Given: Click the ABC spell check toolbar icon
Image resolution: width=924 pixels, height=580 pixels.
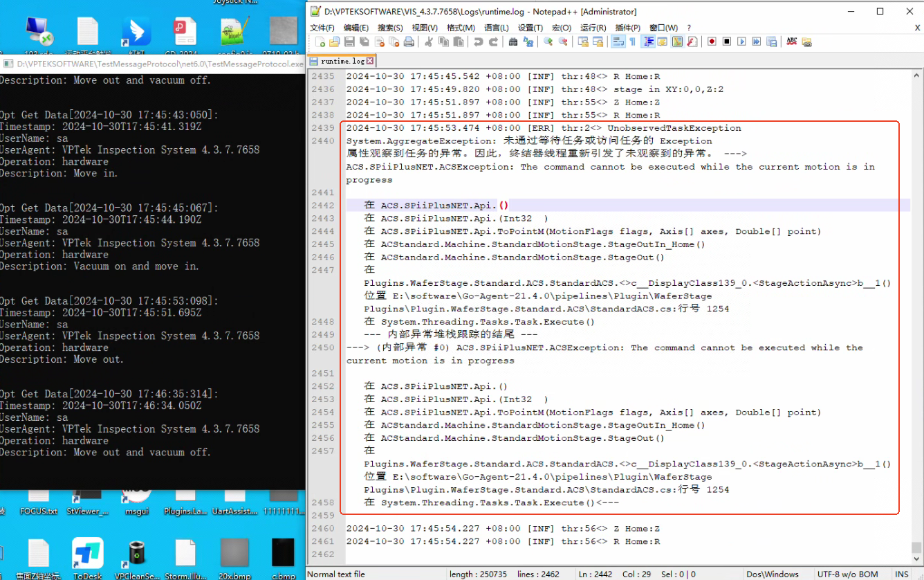Looking at the screenshot, I should click(x=792, y=42).
